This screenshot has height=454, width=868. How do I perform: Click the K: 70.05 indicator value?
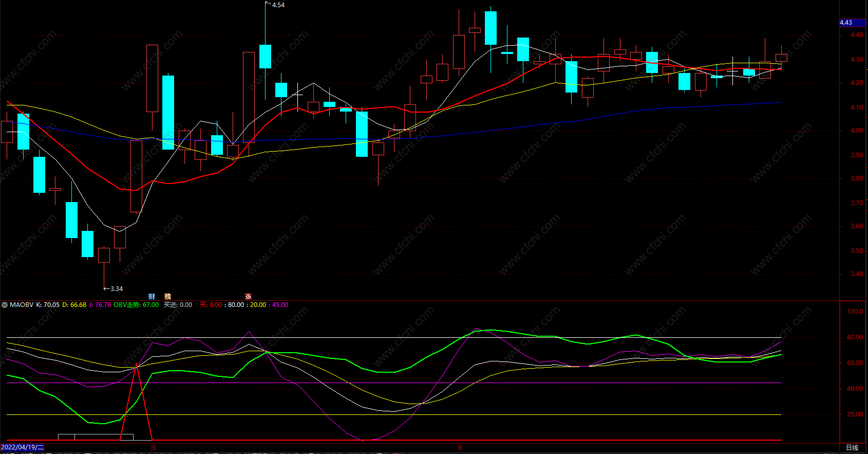point(48,305)
